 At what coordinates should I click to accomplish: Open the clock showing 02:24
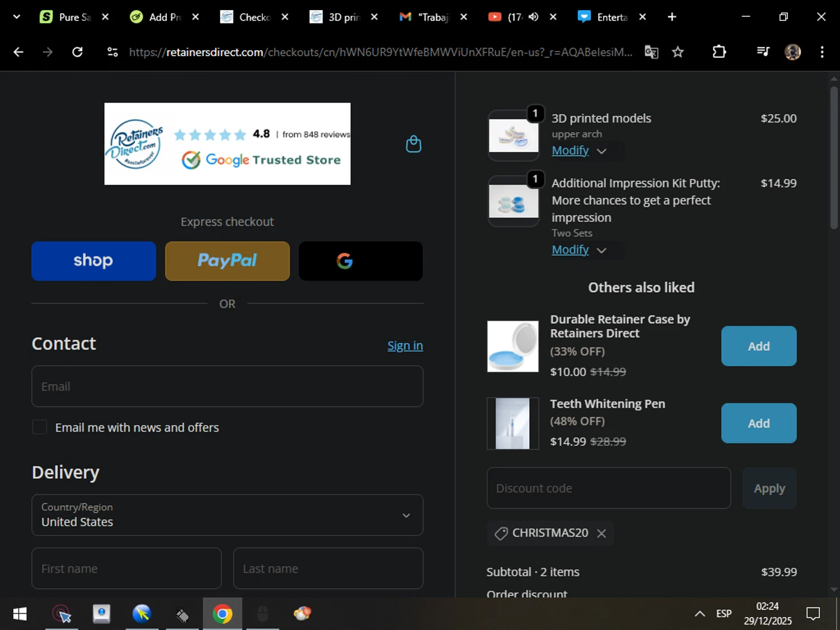pyautogui.click(x=768, y=614)
